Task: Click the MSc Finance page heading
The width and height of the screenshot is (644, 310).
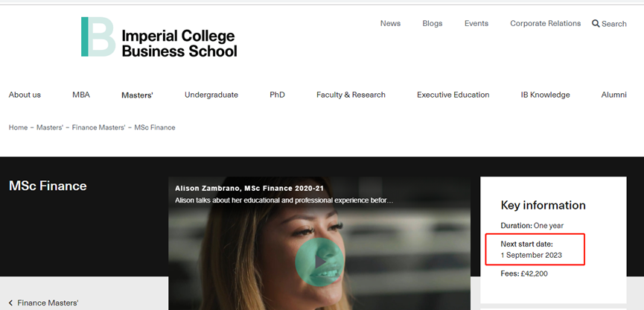Action: pos(48,186)
